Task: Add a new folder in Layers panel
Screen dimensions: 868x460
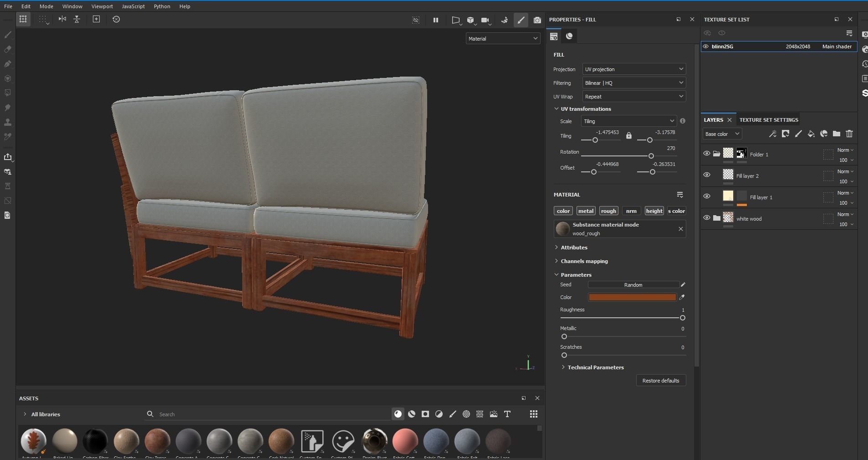Action: pos(837,134)
